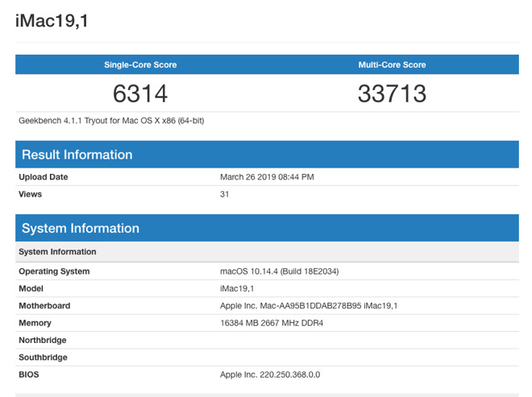Screen dimensions: 532x397
Task: Select the March 26 2019 upload date value
Action: click(267, 177)
